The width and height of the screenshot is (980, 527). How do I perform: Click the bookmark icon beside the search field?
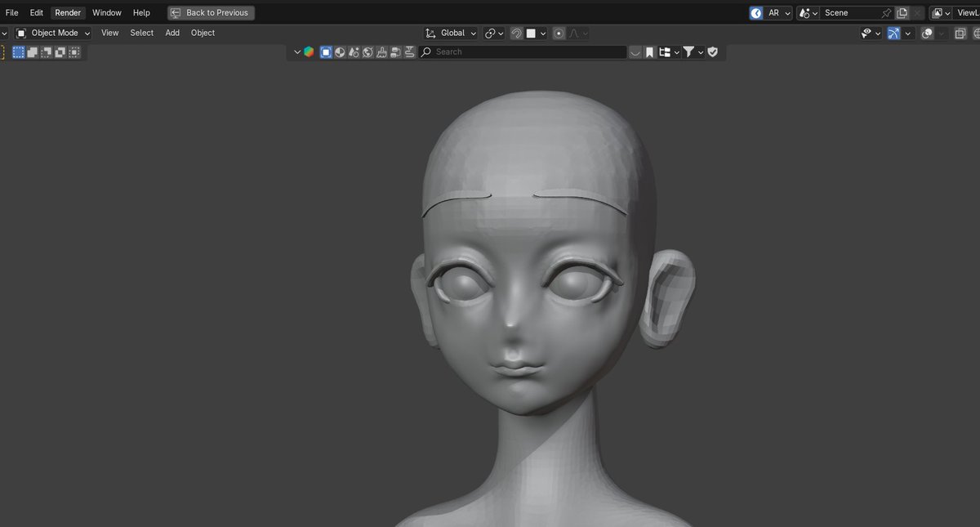[x=648, y=51]
